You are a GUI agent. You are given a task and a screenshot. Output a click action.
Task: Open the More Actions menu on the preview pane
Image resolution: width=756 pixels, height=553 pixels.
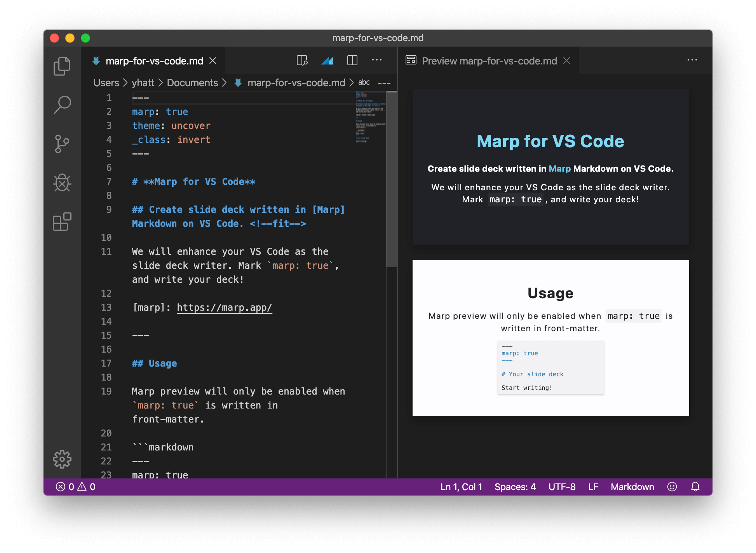[x=692, y=60]
